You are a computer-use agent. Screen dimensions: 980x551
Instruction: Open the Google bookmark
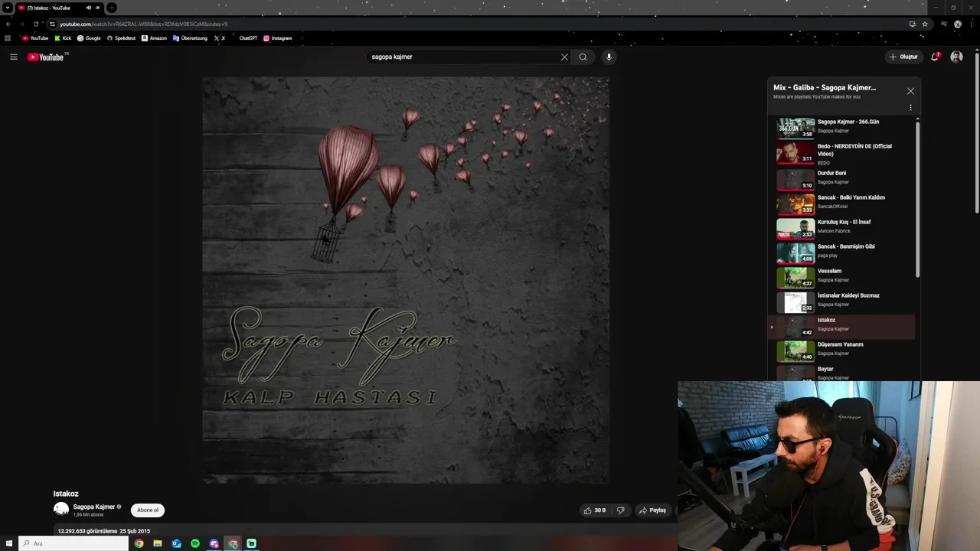(x=89, y=38)
